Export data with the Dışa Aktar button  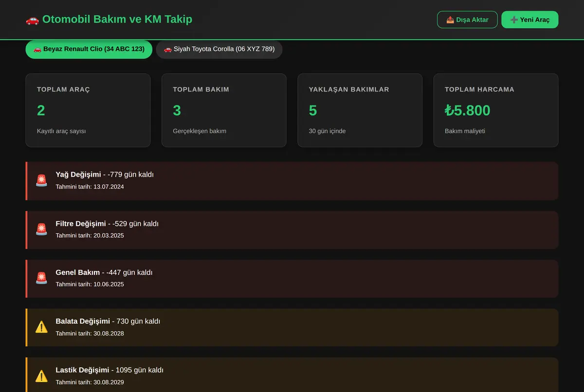[467, 19]
